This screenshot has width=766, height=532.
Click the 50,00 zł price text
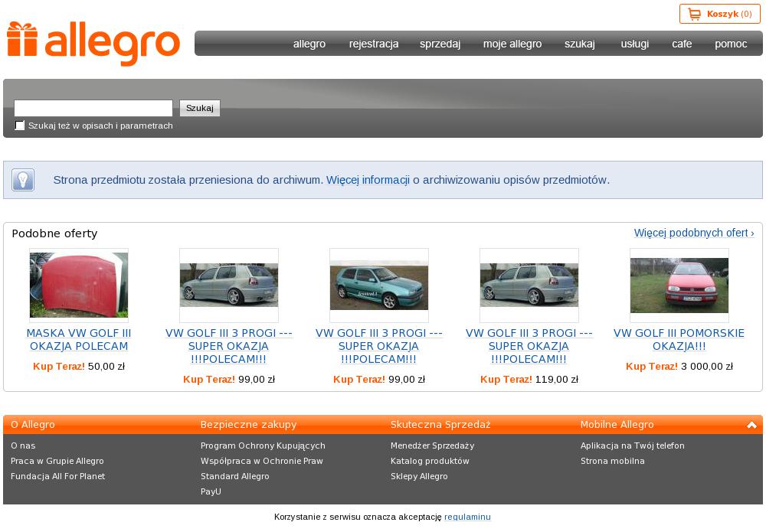(x=106, y=367)
